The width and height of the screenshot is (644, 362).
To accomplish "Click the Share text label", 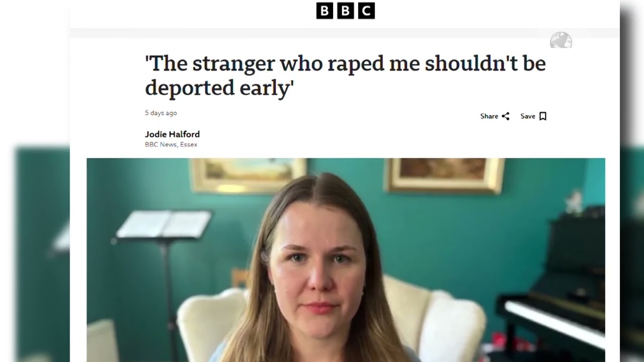I will pyautogui.click(x=489, y=116).
